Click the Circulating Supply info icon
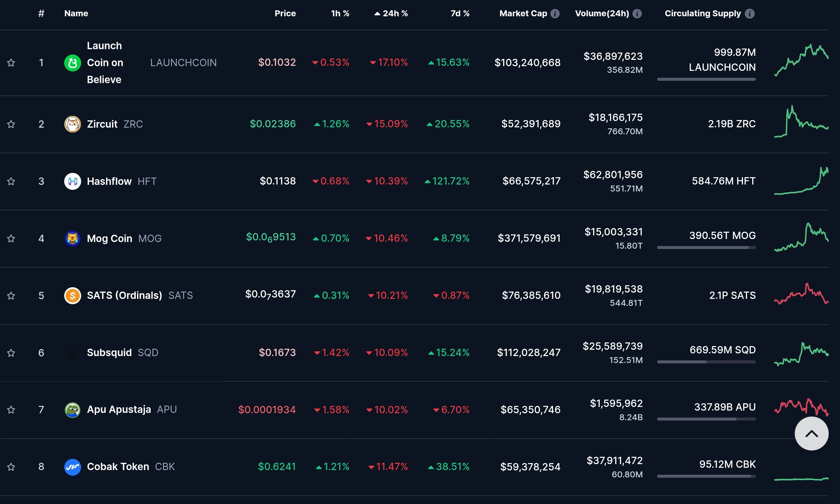 click(749, 14)
